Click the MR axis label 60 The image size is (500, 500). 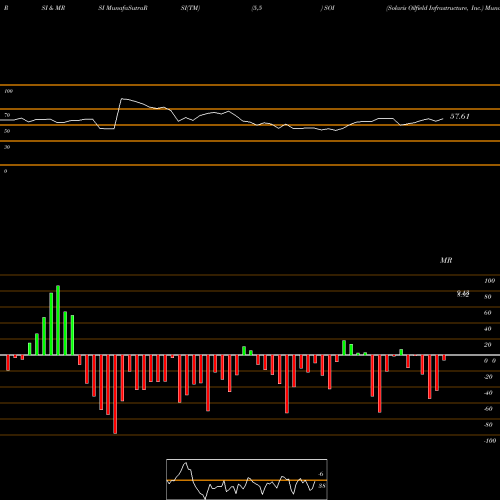488,313
